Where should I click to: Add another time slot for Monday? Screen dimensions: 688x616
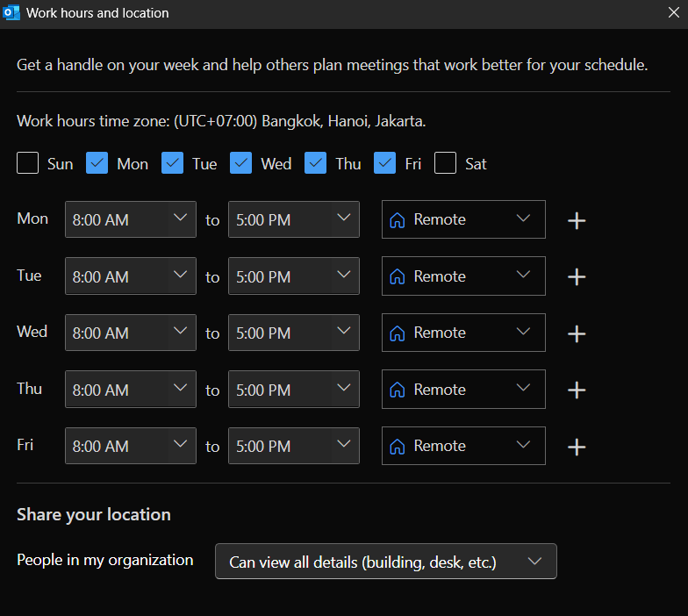pos(576,220)
